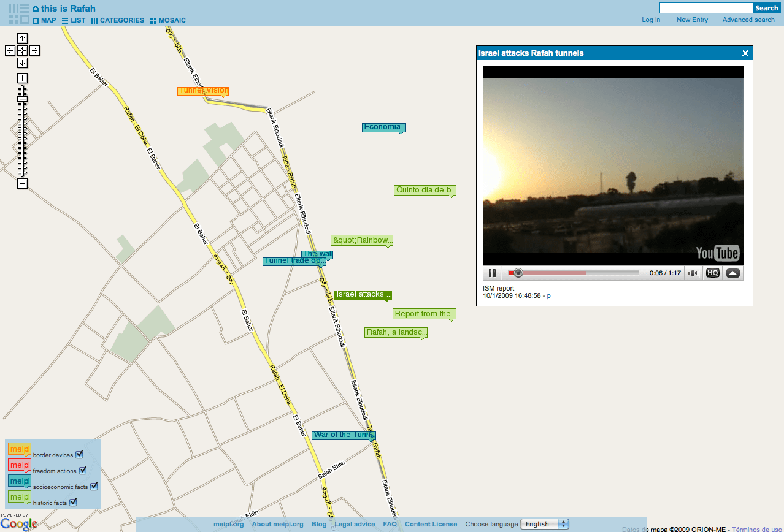This screenshot has height=532, width=784.
Task: Click the search input field
Action: click(706, 8)
